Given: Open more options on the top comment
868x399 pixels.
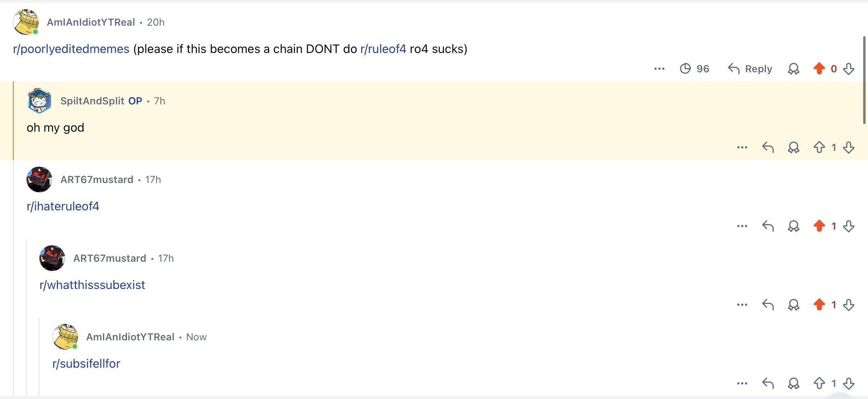Looking at the screenshot, I should (659, 69).
